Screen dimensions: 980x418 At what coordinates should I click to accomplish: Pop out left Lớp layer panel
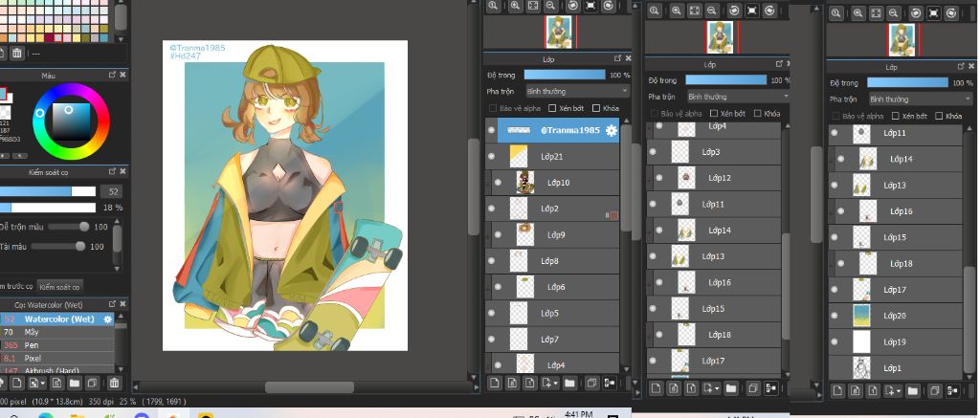pos(617,58)
